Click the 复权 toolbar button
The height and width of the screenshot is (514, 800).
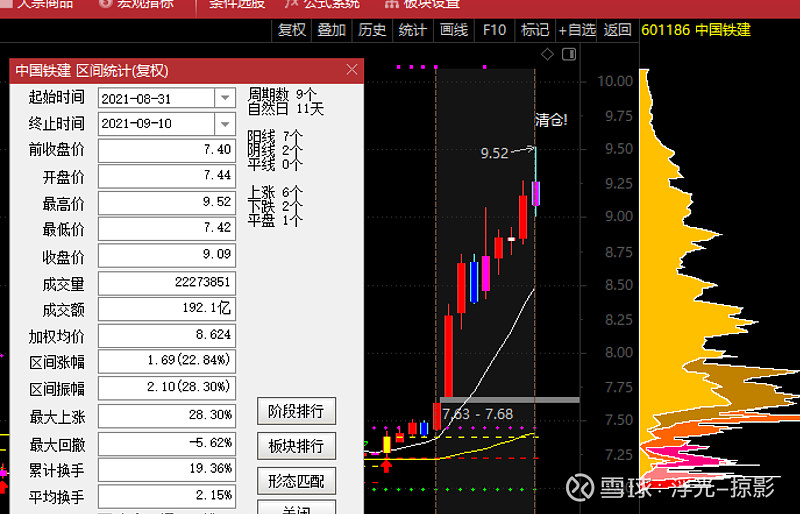coord(291,30)
